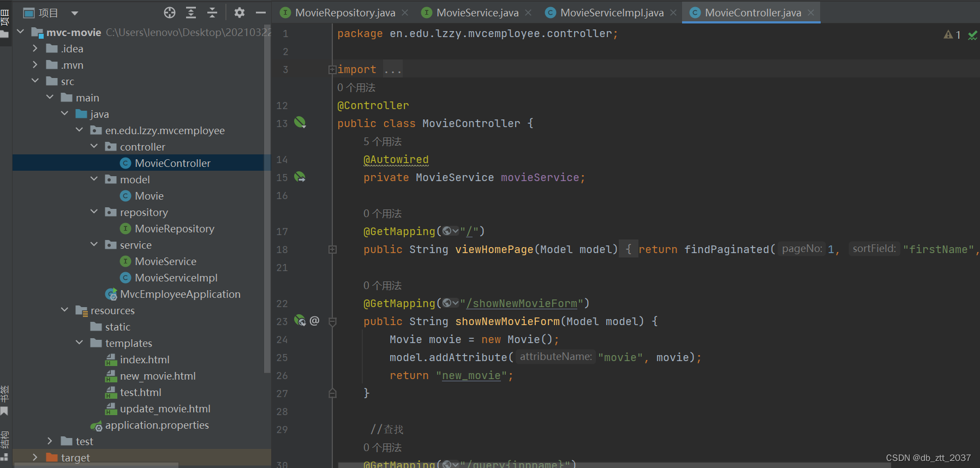Image resolution: width=980 pixels, height=468 pixels.
Task: Select the Movie class file
Action: 141,196
